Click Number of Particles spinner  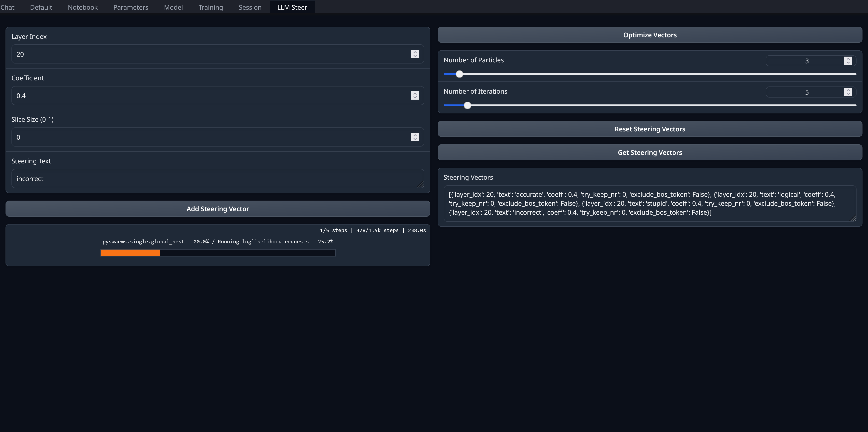pyautogui.click(x=848, y=61)
